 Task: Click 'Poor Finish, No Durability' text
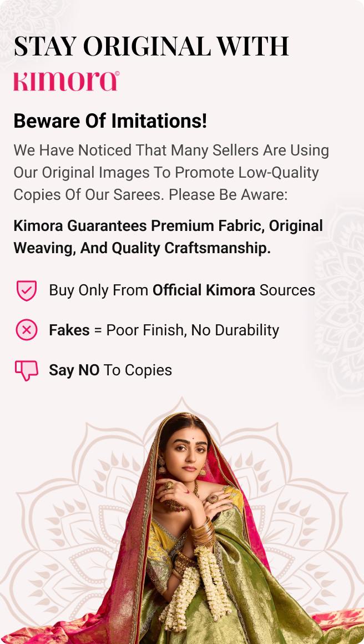click(x=193, y=330)
